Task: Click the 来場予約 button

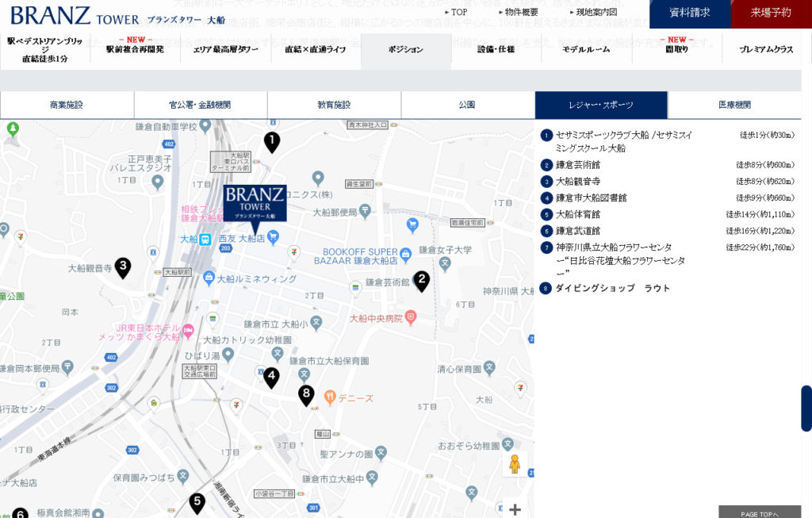Action: [x=771, y=13]
